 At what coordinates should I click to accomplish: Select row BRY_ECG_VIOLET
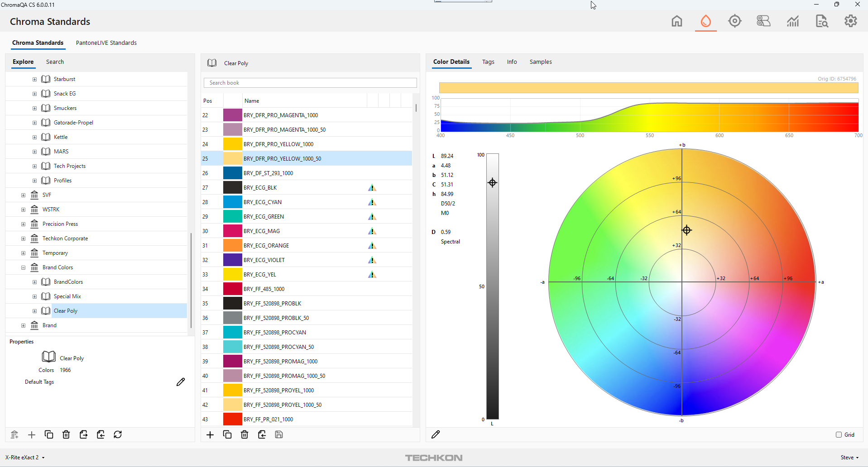pos(307,260)
